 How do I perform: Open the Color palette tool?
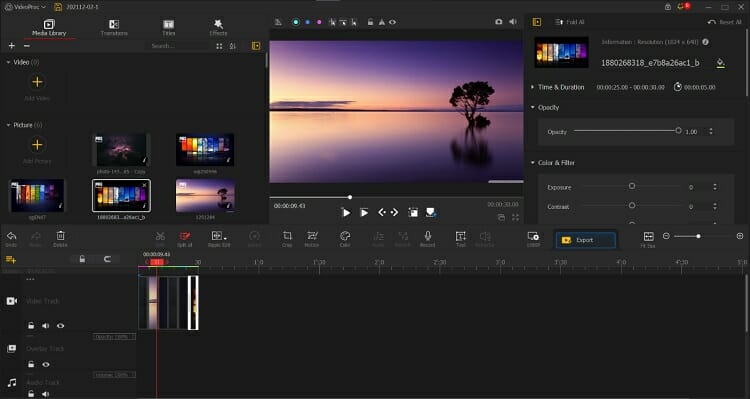(x=345, y=236)
